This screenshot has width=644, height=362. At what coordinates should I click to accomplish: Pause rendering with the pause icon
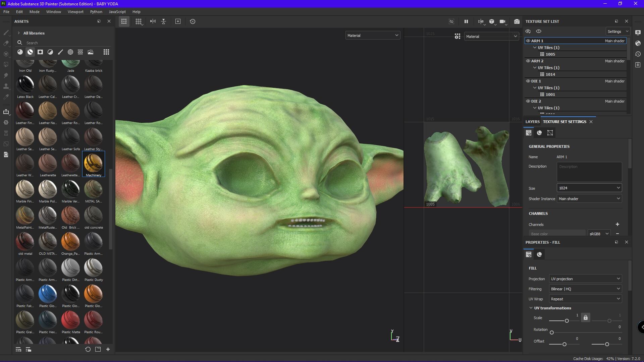(466, 21)
